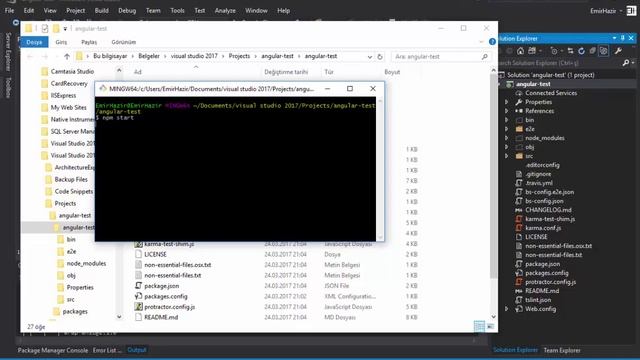Expand the Web.config node in Solution Explorer
The image size is (640, 360).
507,309
